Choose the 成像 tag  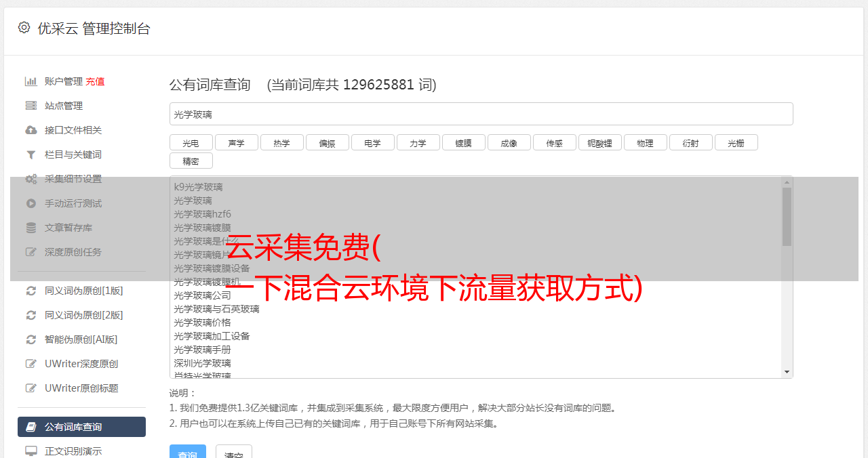[509, 142]
